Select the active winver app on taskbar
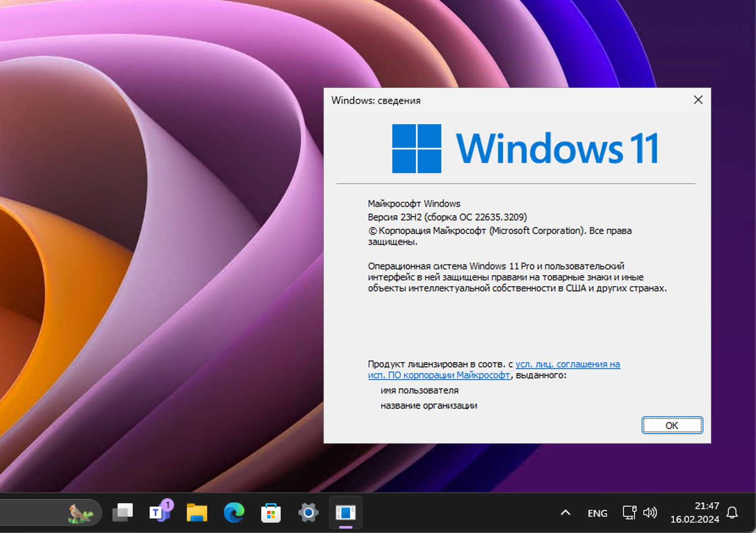The height and width of the screenshot is (533, 756). 346,513
